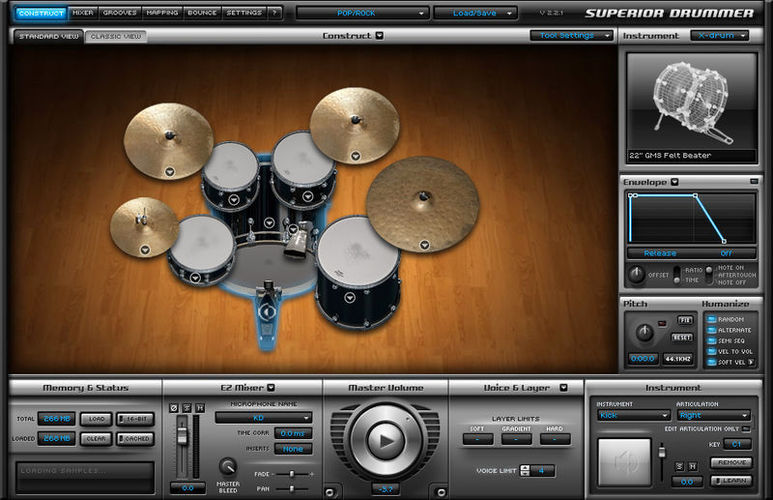The height and width of the screenshot is (500, 773).
Task: Switch to Classic View
Action: pyautogui.click(x=115, y=36)
